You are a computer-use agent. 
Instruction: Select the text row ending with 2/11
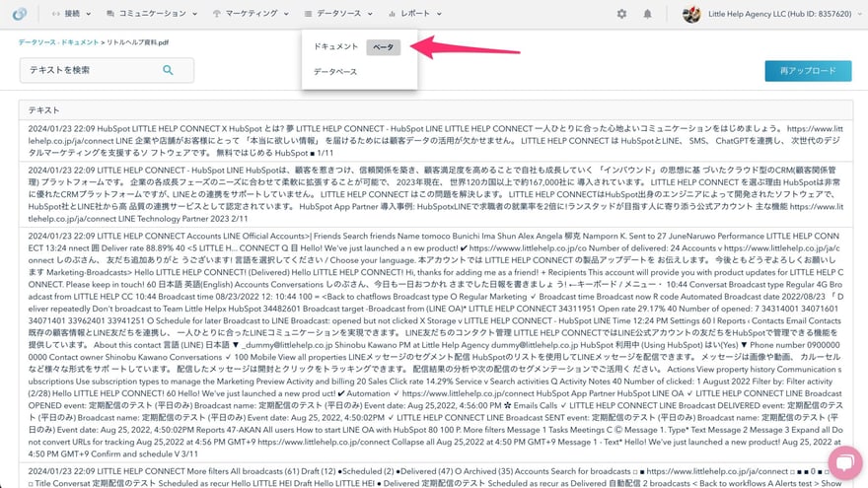(x=436, y=194)
